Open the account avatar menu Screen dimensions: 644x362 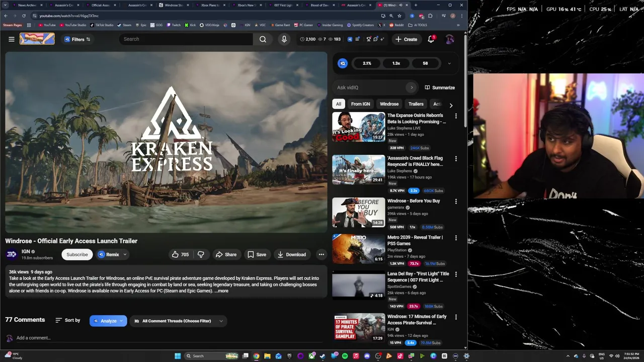pyautogui.click(x=449, y=39)
